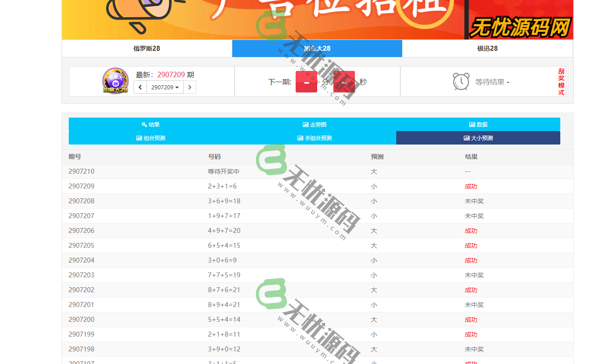616x364 pixels.
Task: Click the chart icon beside 数据
Action: point(473,124)
